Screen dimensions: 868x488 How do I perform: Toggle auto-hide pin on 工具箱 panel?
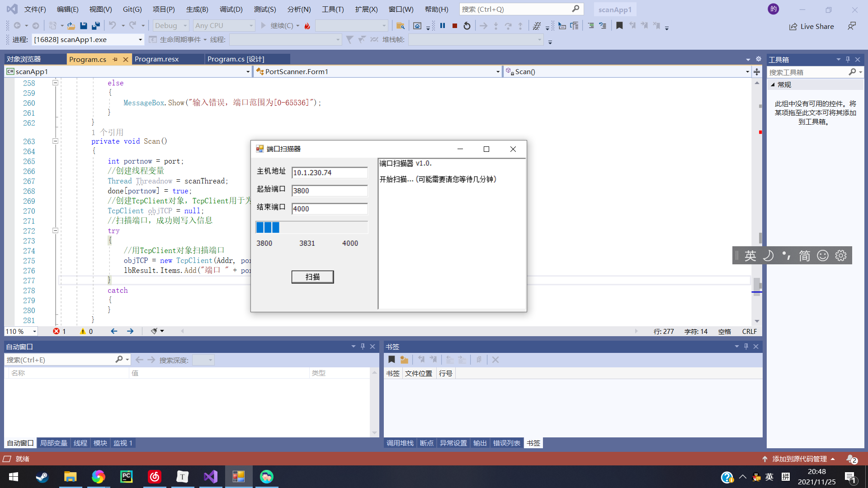tap(848, 59)
